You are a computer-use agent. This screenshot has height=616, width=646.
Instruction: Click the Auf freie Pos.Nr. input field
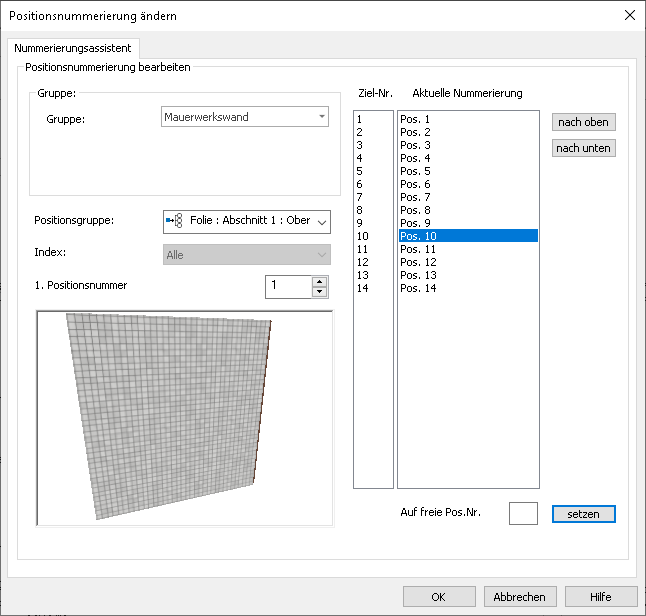coord(523,513)
